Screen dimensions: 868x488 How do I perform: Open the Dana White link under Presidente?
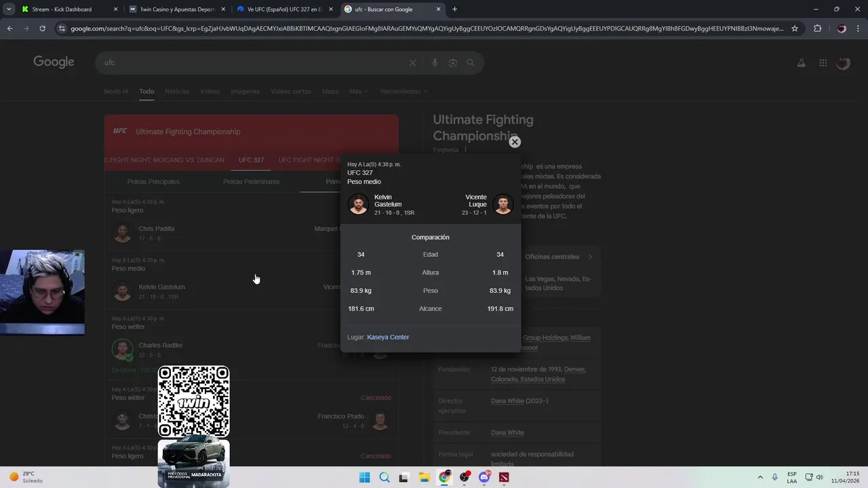point(507,432)
